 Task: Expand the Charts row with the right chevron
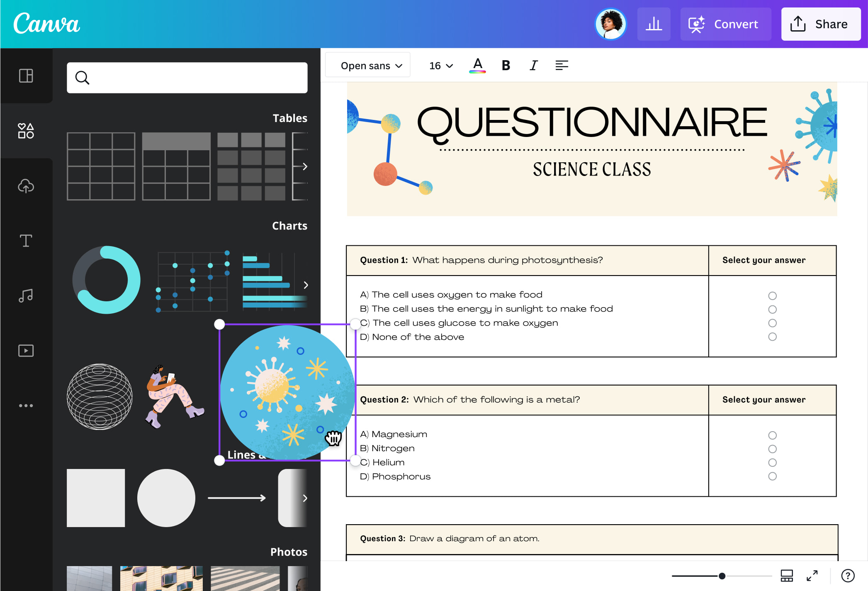pos(306,285)
